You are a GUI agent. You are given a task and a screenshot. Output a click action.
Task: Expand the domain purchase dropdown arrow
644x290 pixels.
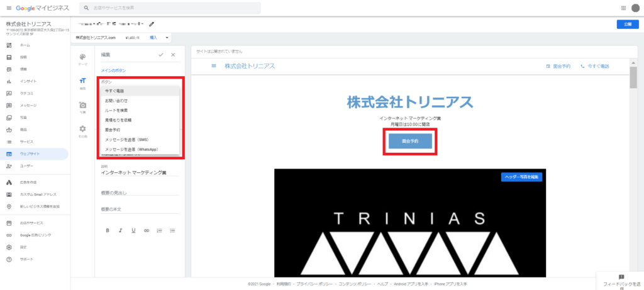pyautogui.click(x=167, y=37)
